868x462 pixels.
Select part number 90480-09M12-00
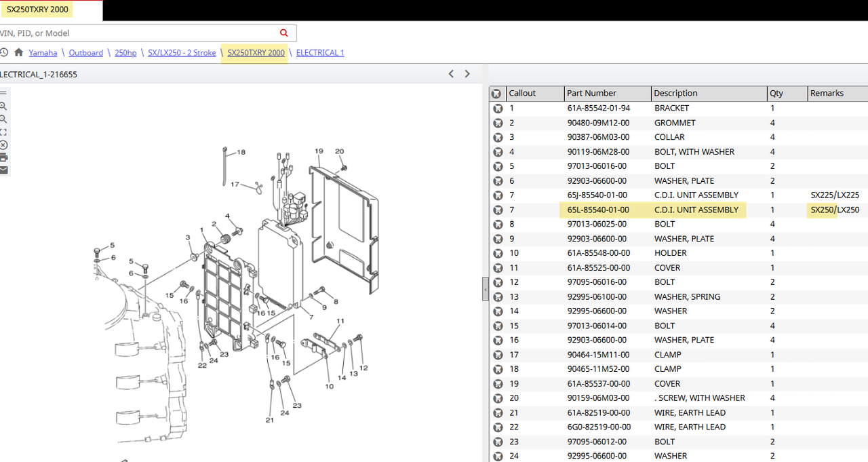point(598,123)
